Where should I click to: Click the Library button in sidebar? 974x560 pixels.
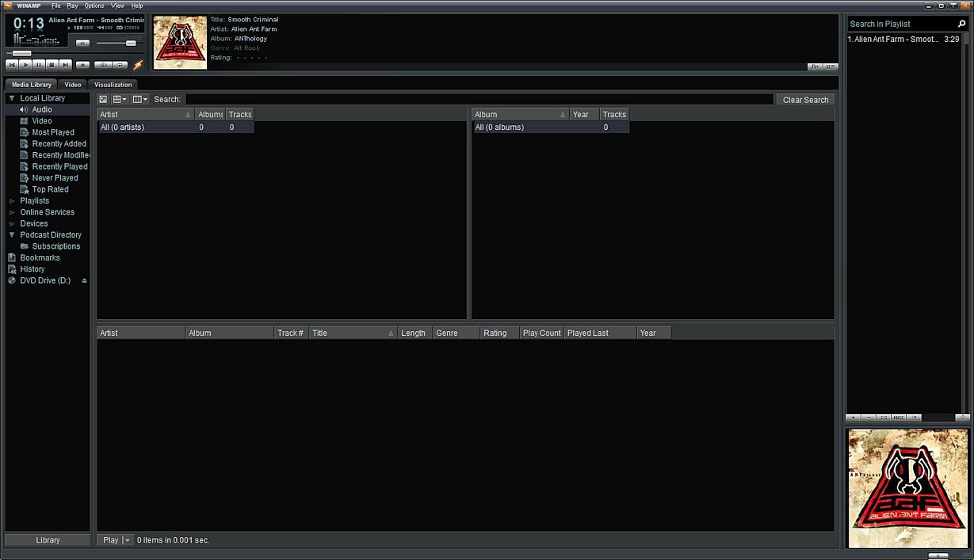pyautogui.click(x=48, y=540)
